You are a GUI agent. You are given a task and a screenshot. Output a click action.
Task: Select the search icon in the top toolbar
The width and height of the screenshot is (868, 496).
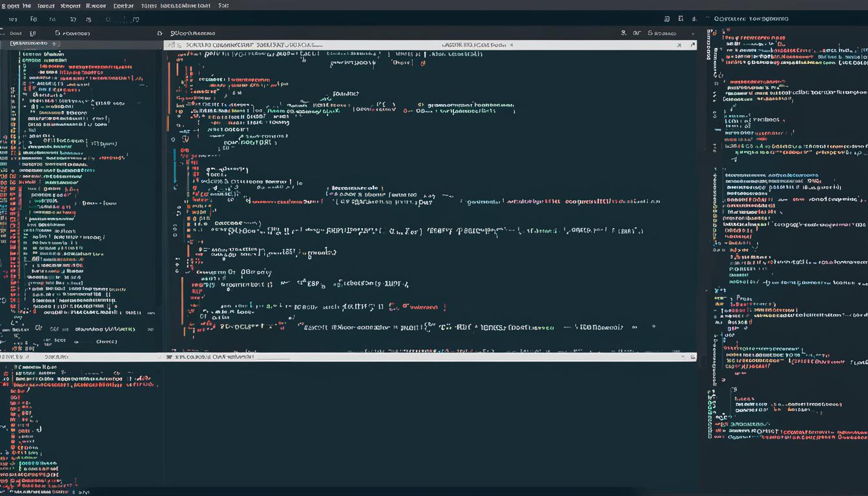pyautogui.click(x=57, y=33)
